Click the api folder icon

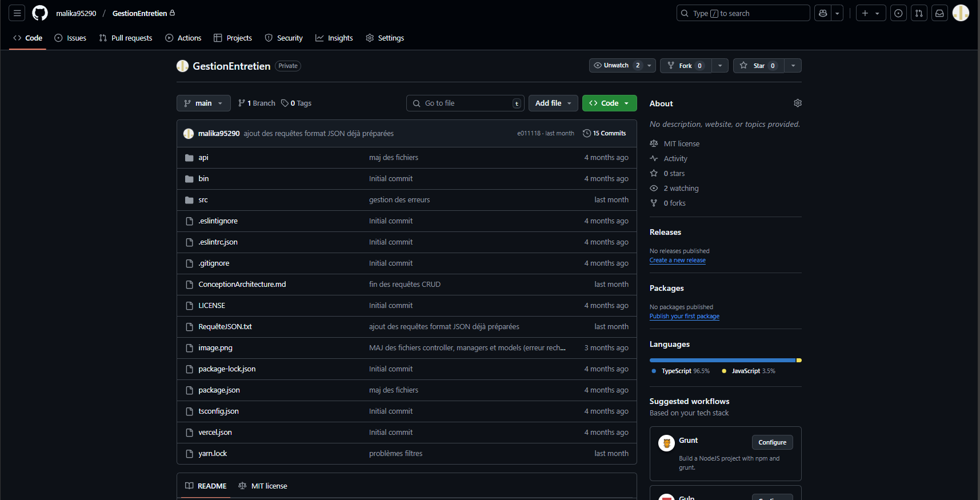click(x=189, y=158)
